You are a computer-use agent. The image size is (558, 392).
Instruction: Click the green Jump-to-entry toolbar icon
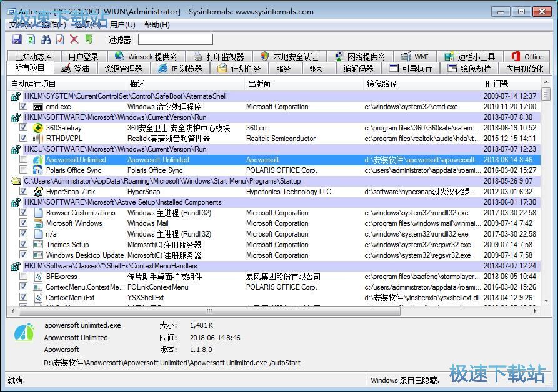(x=89, y=39)
